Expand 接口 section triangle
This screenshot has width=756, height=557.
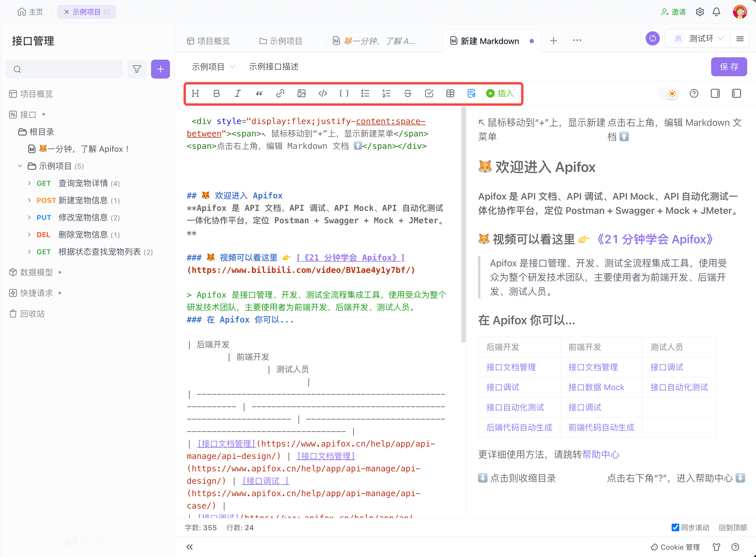(x=44, y=115)
